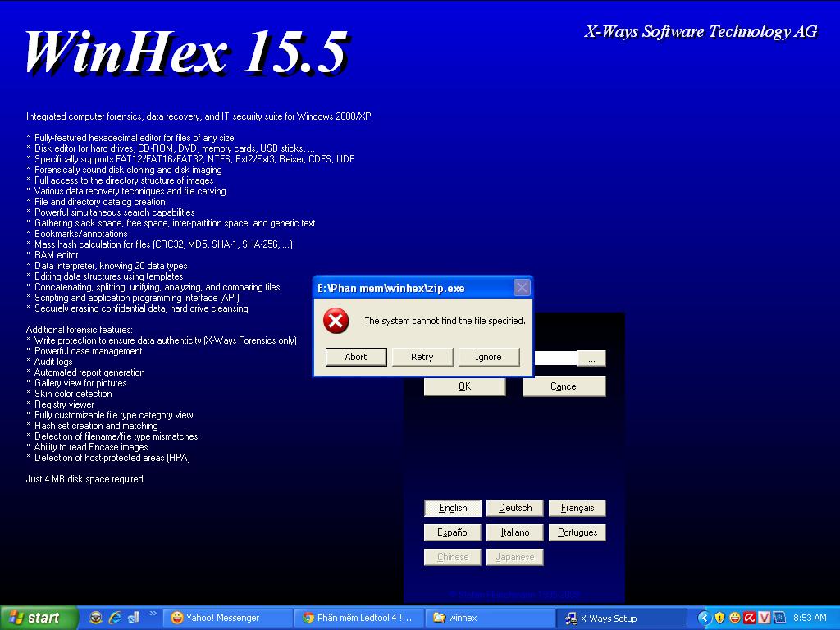Click the 8:53 AM system clock
This screenshot has height=630, width=840.
810,619
